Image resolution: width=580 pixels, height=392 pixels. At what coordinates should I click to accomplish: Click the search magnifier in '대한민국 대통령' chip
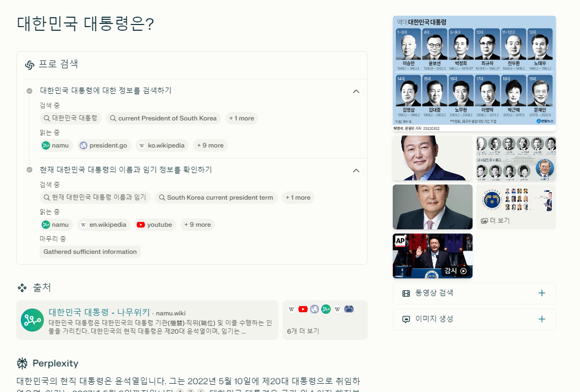pyautogui.click(x=46, y=118)
